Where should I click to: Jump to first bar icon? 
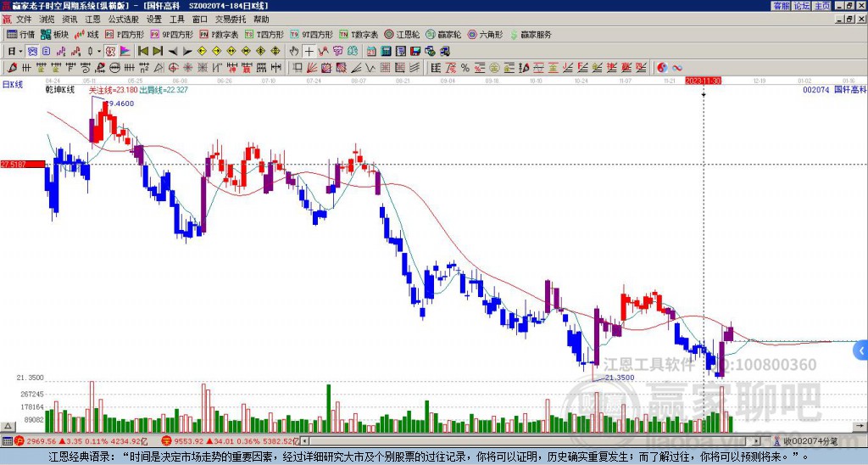click(143, 52)
